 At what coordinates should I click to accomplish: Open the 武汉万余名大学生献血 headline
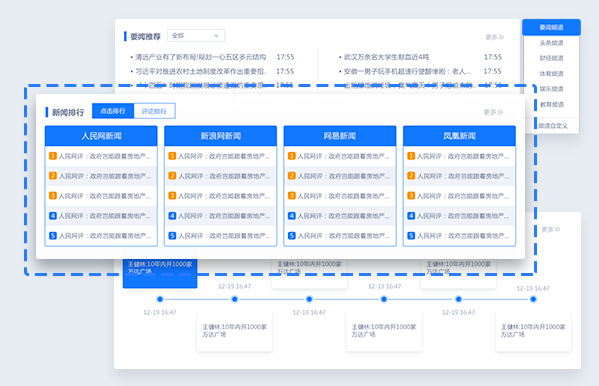tap(386, 57)
